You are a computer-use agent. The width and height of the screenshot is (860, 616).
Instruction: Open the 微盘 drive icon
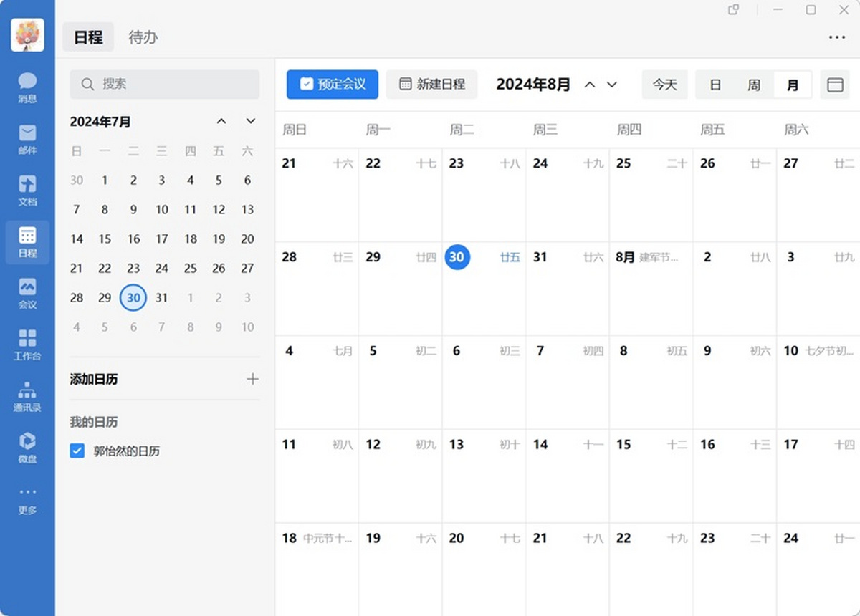(27, 447)
